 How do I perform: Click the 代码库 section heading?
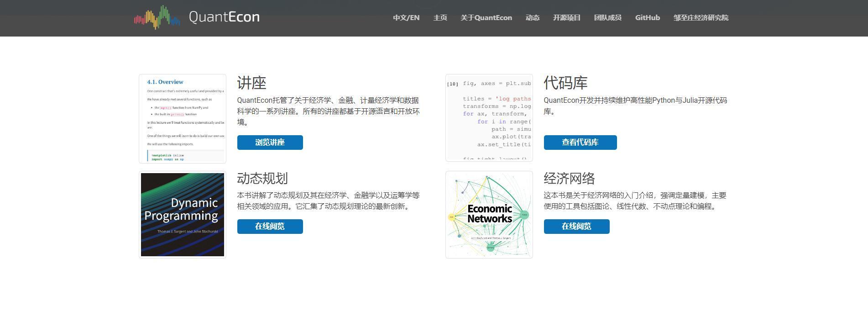[x=565, y=83]
